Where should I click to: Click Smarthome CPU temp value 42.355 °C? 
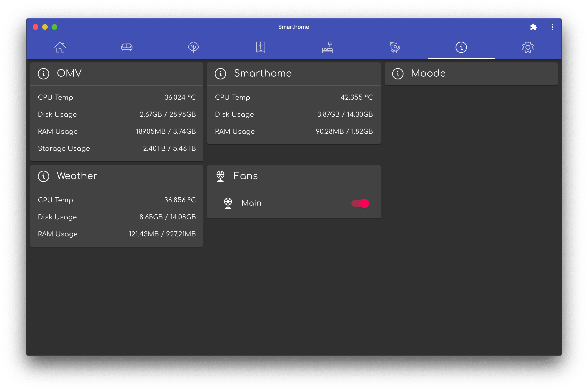pyautogui.click(x=356, y=97)
